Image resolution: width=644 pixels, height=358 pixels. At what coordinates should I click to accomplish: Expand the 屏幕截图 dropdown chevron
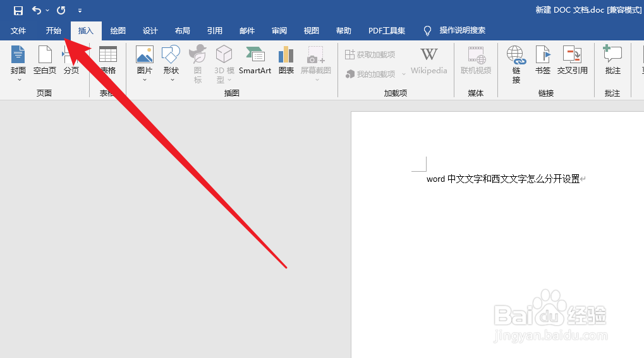317,80
